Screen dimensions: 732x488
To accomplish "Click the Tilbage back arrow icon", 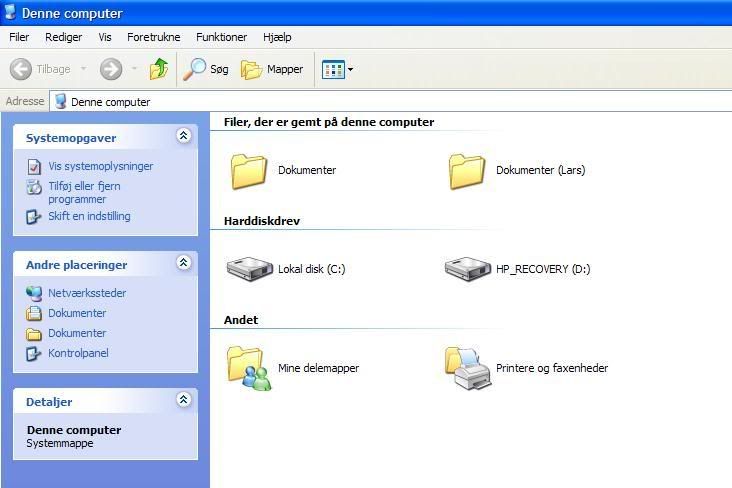I will pos(21,70).
